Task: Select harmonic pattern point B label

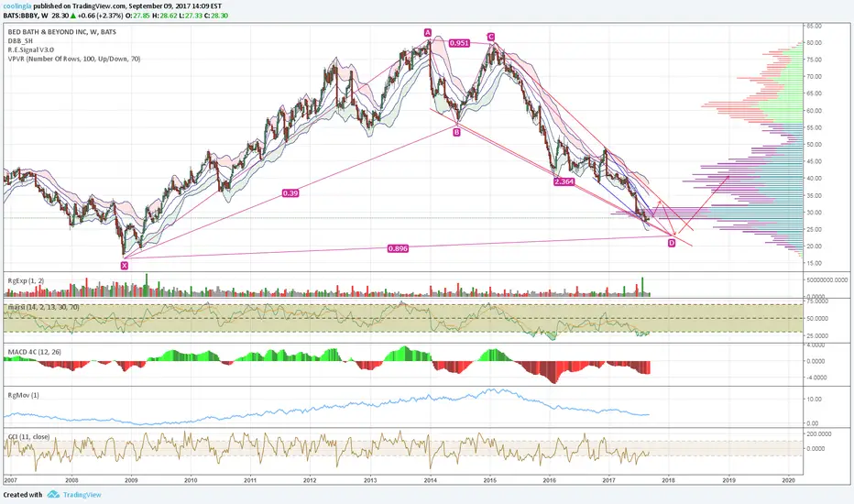Action: point(456,132)
